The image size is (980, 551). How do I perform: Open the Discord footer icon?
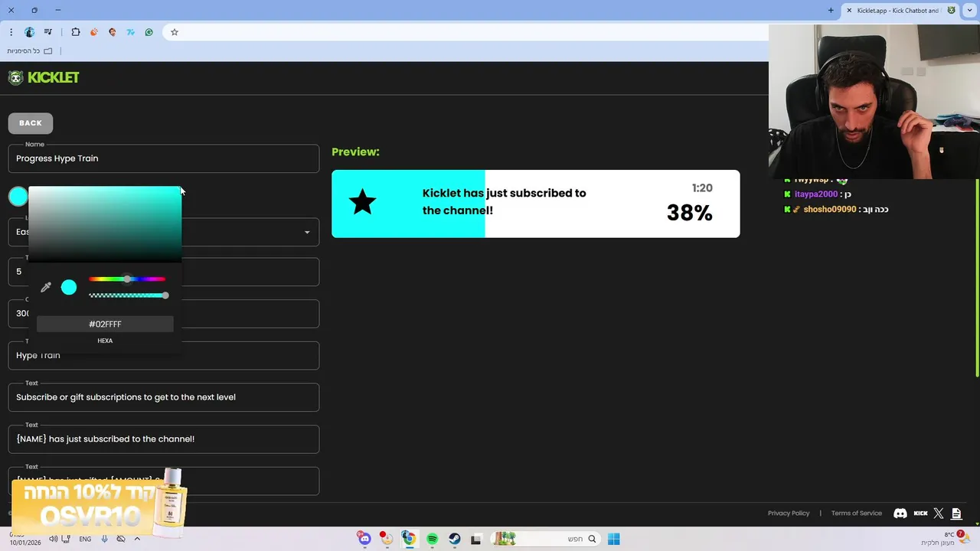900,514
